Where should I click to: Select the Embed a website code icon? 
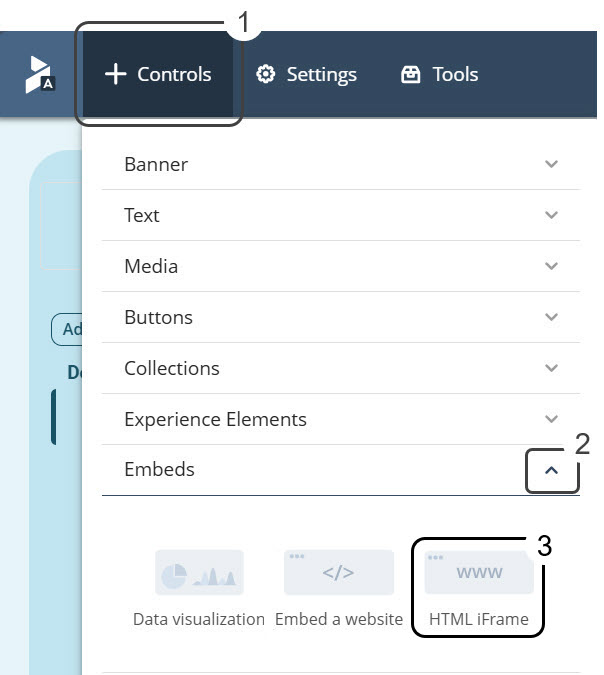click(x=339, y=573)
